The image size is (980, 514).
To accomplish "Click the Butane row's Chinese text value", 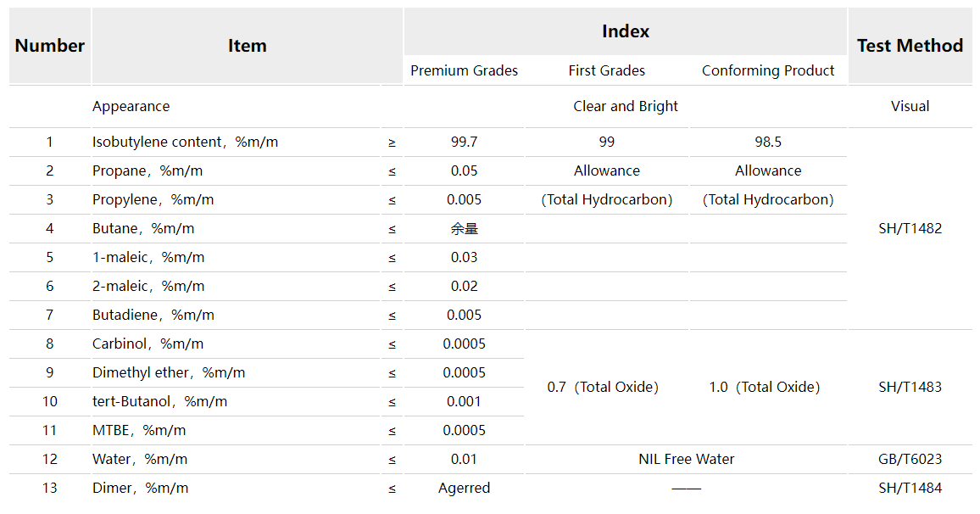I will [464, 228].
